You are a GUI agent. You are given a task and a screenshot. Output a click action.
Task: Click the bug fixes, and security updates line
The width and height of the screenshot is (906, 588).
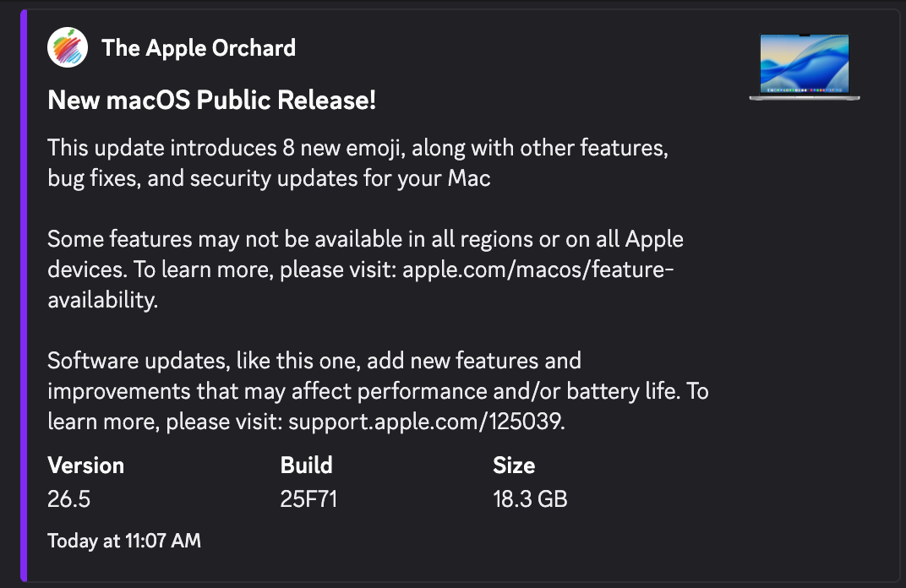(269, 178)
